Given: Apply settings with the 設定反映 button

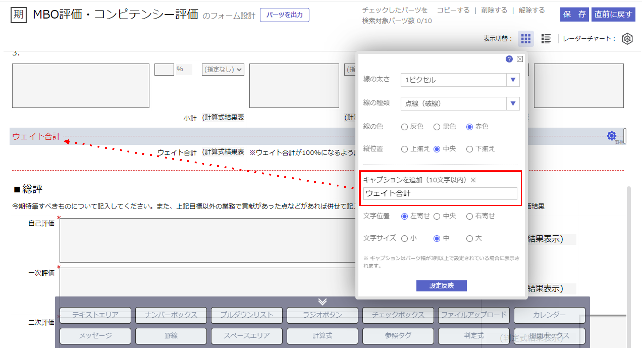Looking at the screenshot, I should [x=441, y=286].
